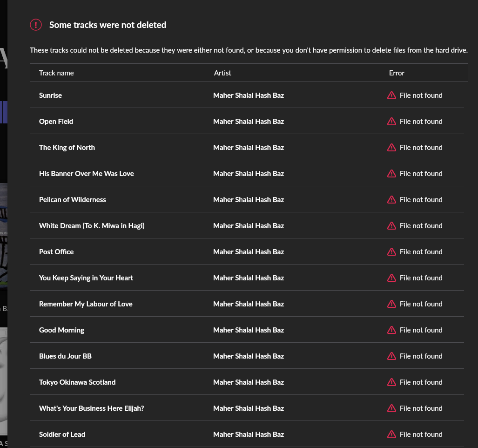Image resolution: width=478 pixels, height=448 pixels.
Task: Select Tokyo Okinawa Scotland track row
Action: click(x=247, y=382)
